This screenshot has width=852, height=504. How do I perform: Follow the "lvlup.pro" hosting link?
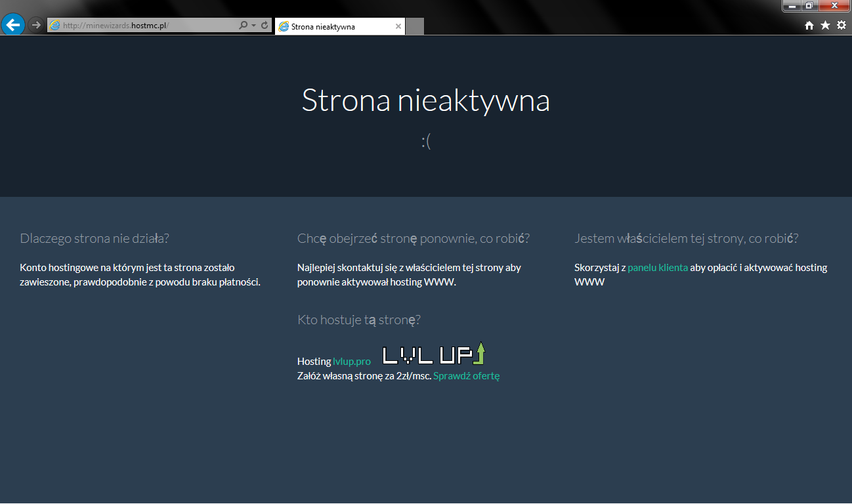click(351, 362)
